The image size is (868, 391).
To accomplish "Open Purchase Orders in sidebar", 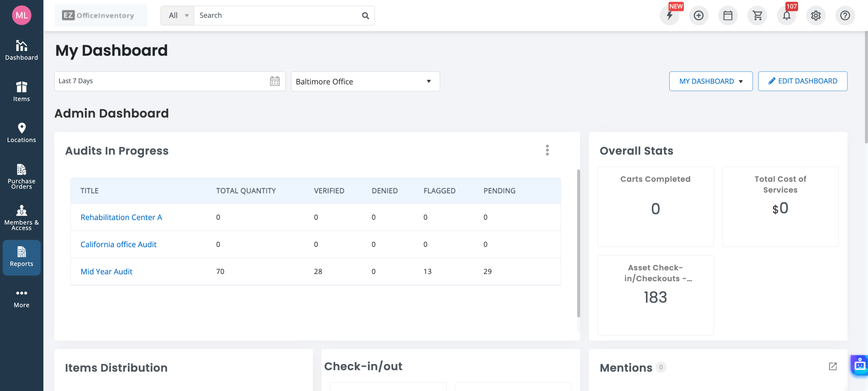I will [x=21, y=176].
